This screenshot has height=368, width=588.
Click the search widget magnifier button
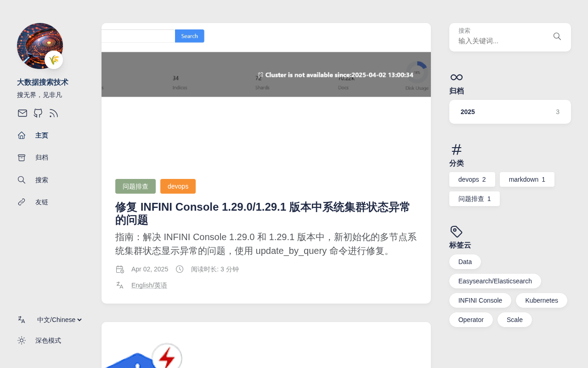(x=557, y=36)
